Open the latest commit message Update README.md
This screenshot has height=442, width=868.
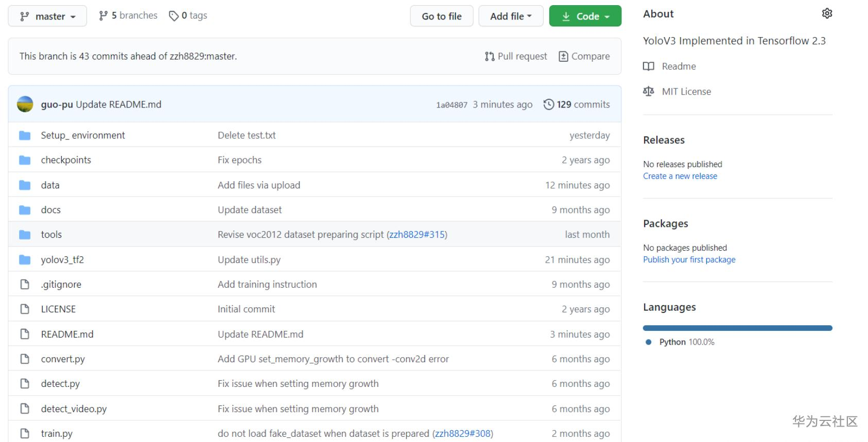[x=118, y=104]
